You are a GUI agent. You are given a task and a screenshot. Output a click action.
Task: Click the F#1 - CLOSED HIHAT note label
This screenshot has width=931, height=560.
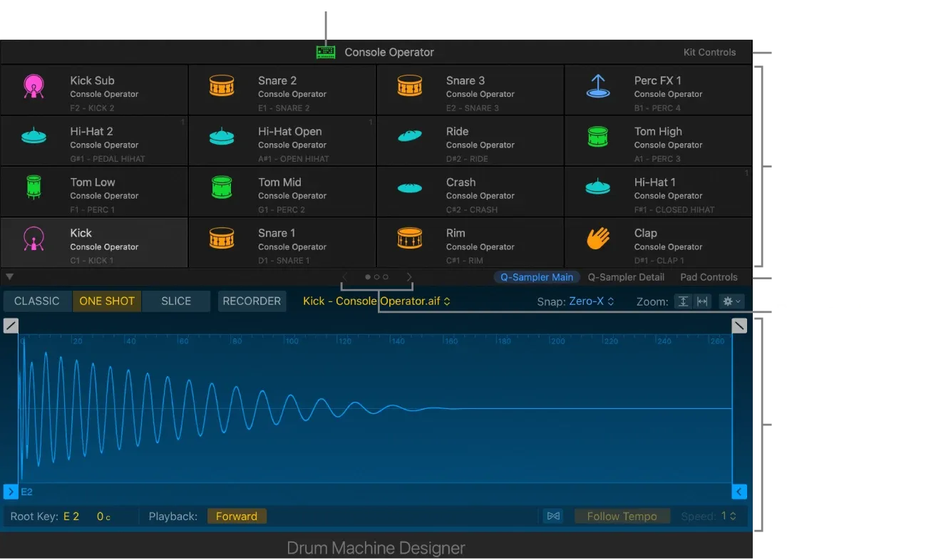(674, 209)
